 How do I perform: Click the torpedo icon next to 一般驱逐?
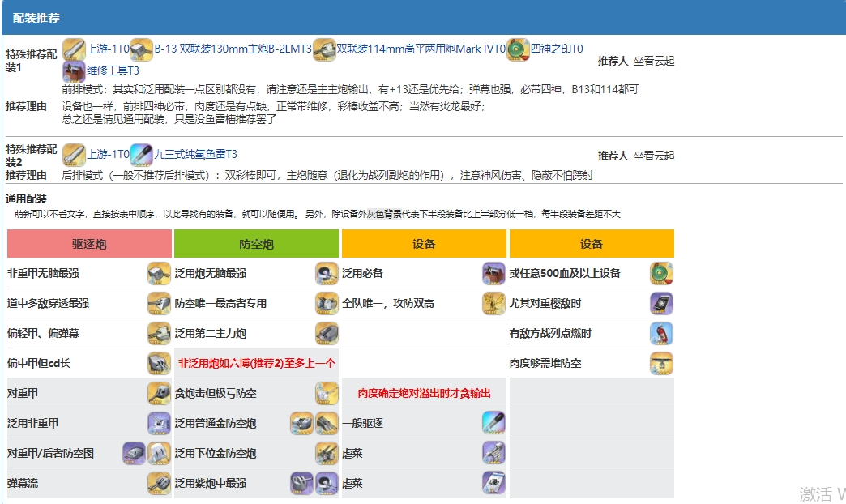[494, 423]
